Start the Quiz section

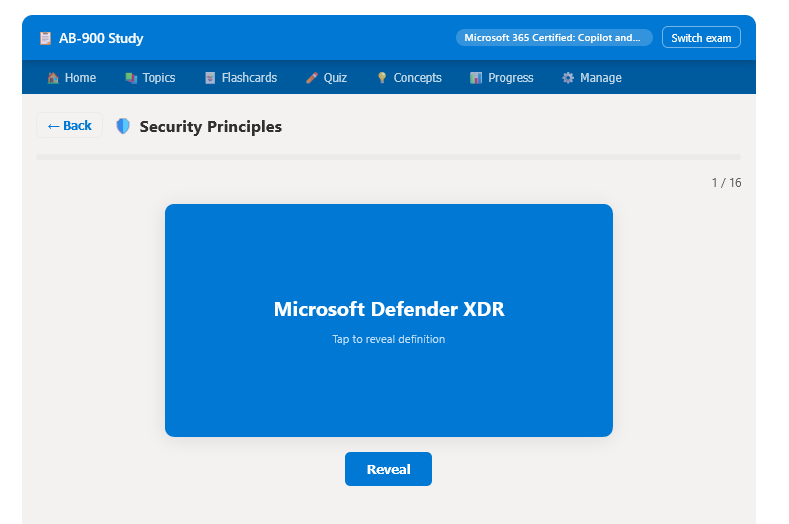pos(327,78)
